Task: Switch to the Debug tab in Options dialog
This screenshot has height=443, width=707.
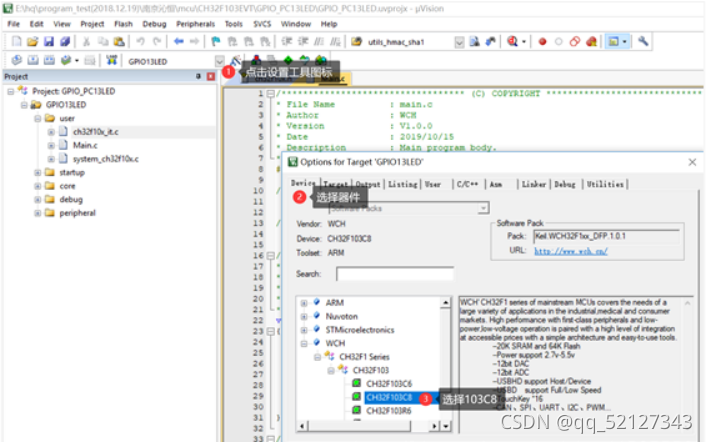Action: pyautogui.click(x=565, y=184)
